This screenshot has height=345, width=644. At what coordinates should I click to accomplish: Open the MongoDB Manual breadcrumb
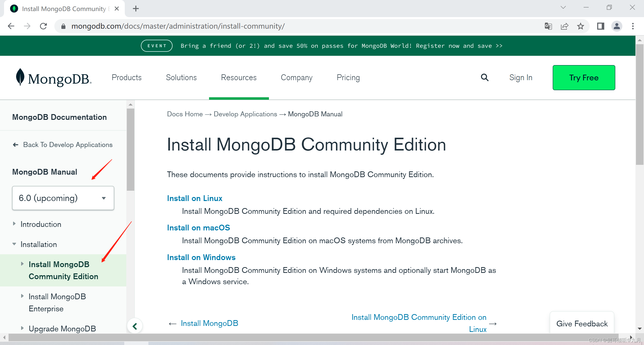point(315,114)
